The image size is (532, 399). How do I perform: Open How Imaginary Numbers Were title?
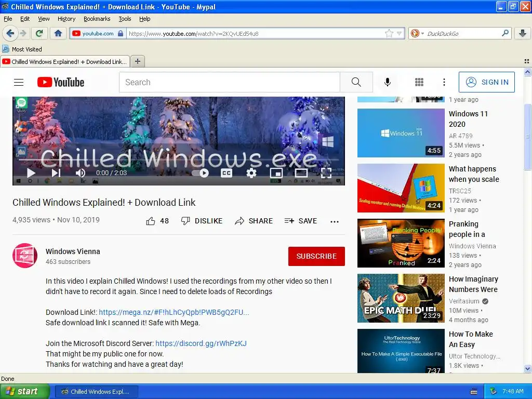pos(473,284)
